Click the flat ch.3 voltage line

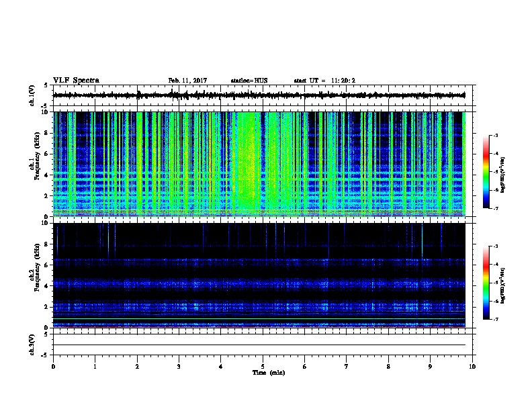click(259, 345)
